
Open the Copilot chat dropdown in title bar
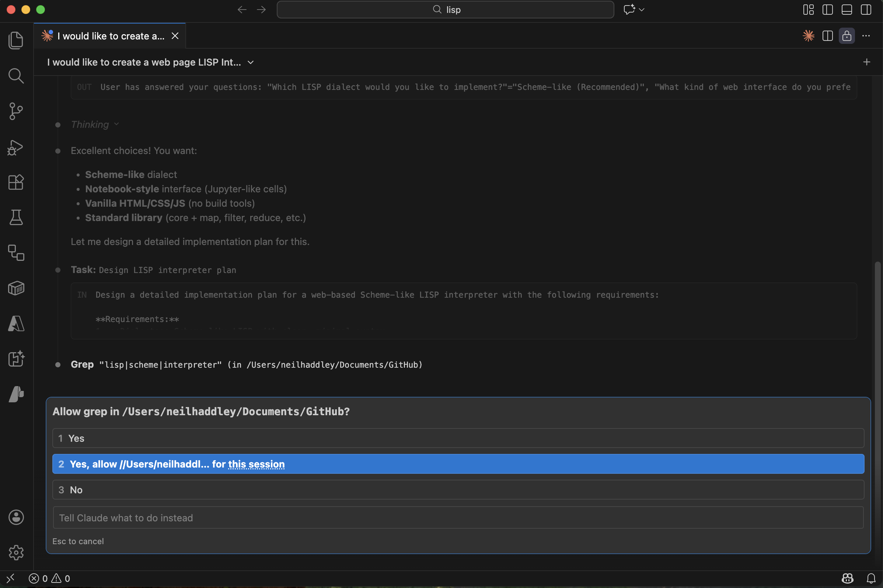point(633,9)
